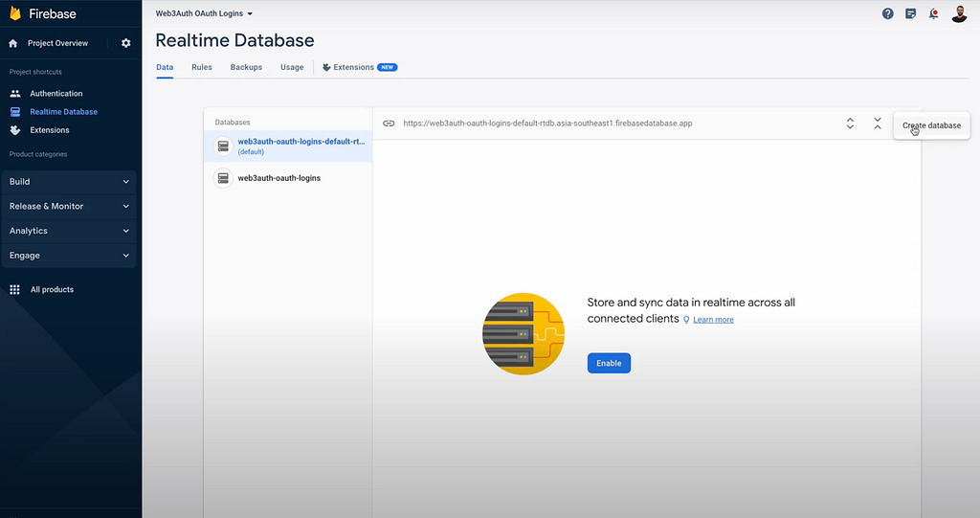Click the Realtime Database page heading
This screenshot has height=518, width=980.
(x=234, y=40)
